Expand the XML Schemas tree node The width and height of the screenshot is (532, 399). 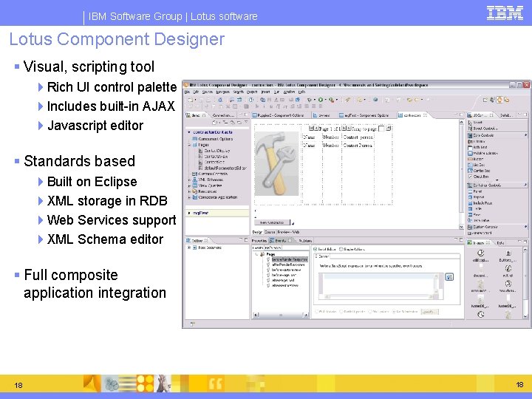(189, 180)
